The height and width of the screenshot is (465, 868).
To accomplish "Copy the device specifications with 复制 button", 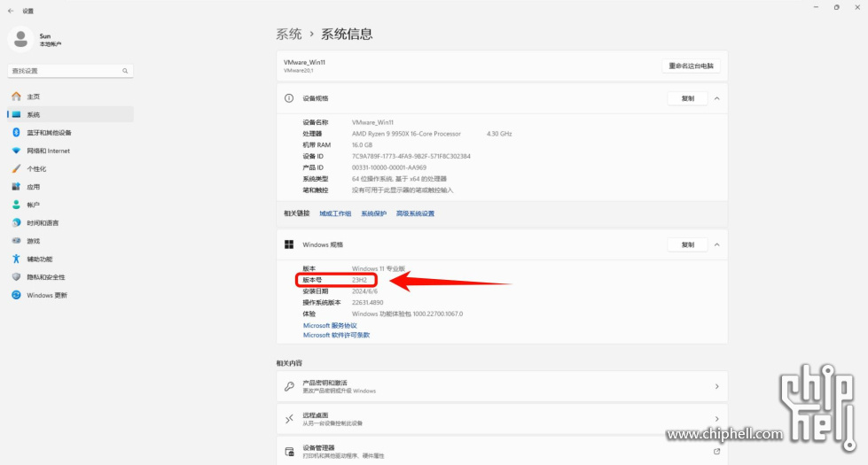I will tap(687, 98).
